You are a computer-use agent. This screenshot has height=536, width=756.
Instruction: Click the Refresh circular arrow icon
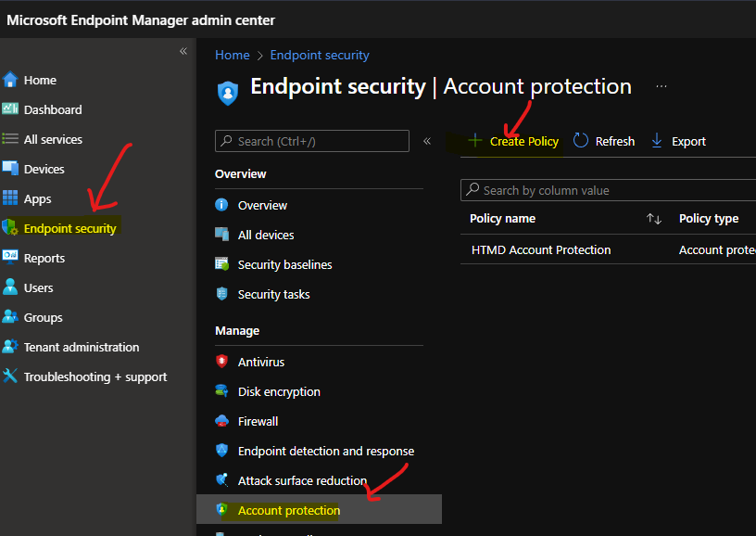[x=581, y=141]
